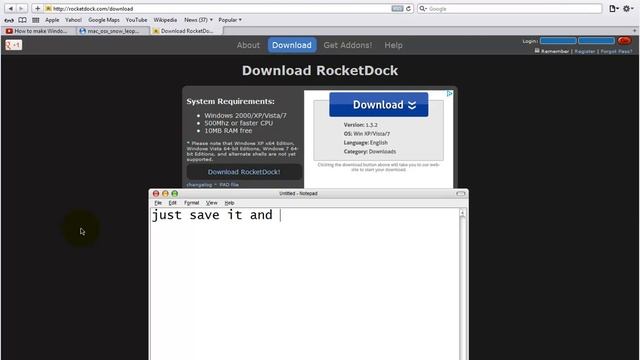Open the Notepad Format menu
640x360 pixels.
click(x=191, y=203)
